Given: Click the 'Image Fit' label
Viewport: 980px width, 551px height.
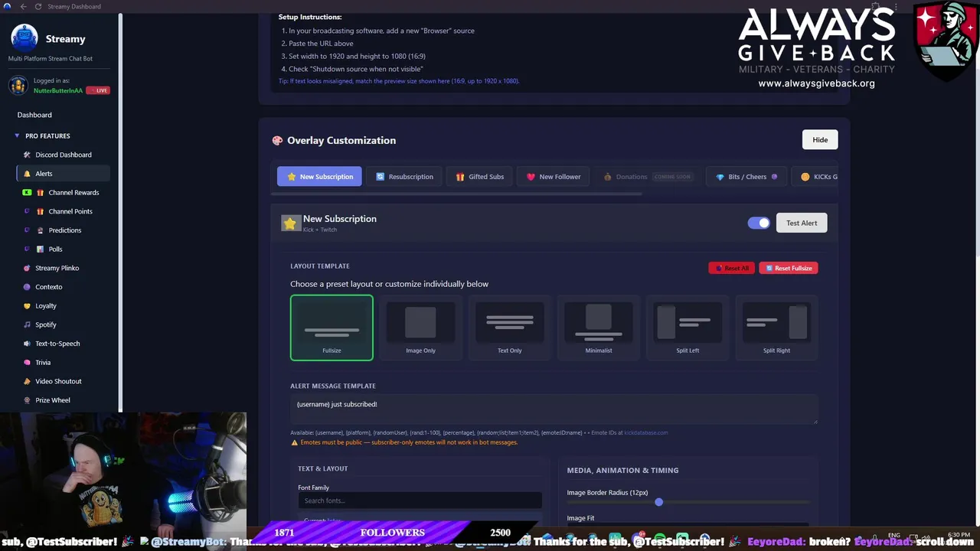Looking at the screenshot, I should pos(580,518).
